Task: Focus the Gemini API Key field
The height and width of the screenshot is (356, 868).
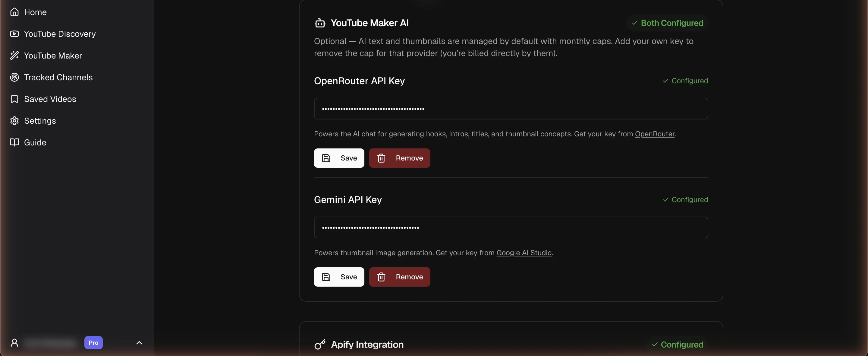Action: click(511, 227)
